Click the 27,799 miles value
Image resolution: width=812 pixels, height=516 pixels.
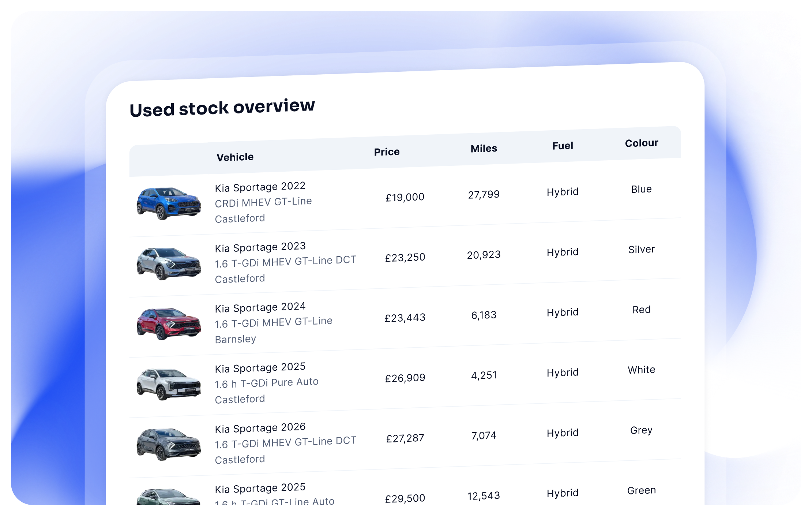pos(484,194)
